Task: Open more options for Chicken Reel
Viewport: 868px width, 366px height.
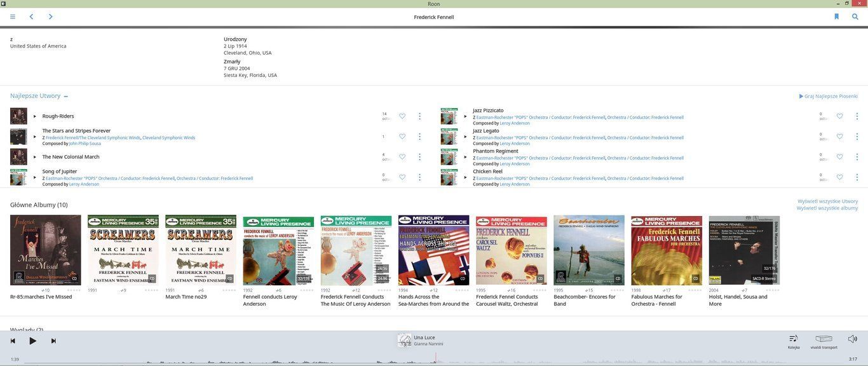Action: (x=857, y=177)
